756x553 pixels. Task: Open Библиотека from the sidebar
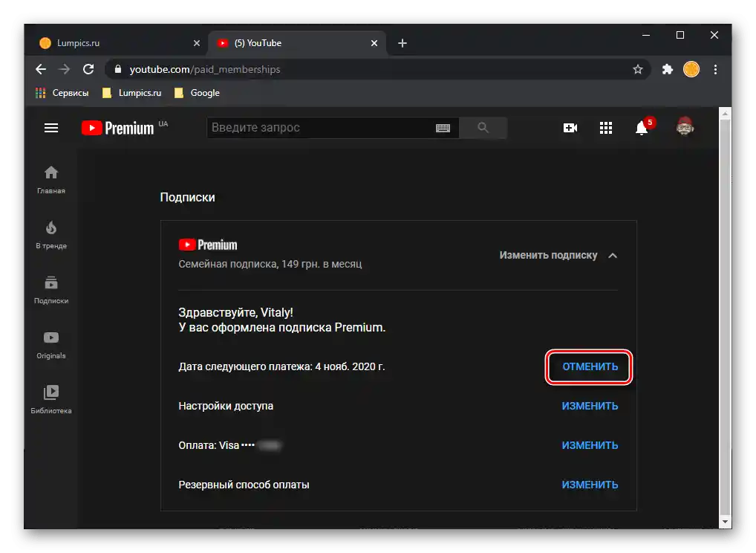(x=50, y=398)
